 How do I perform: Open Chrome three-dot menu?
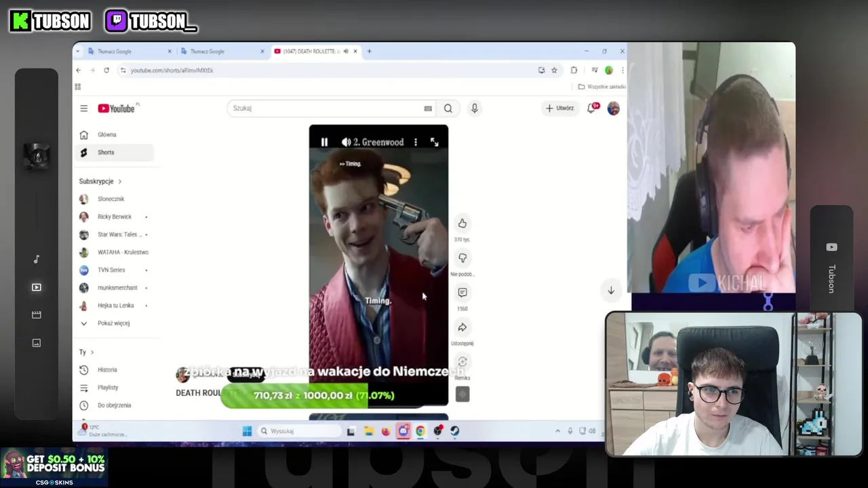pyautogui.click(x=622, y=70)
